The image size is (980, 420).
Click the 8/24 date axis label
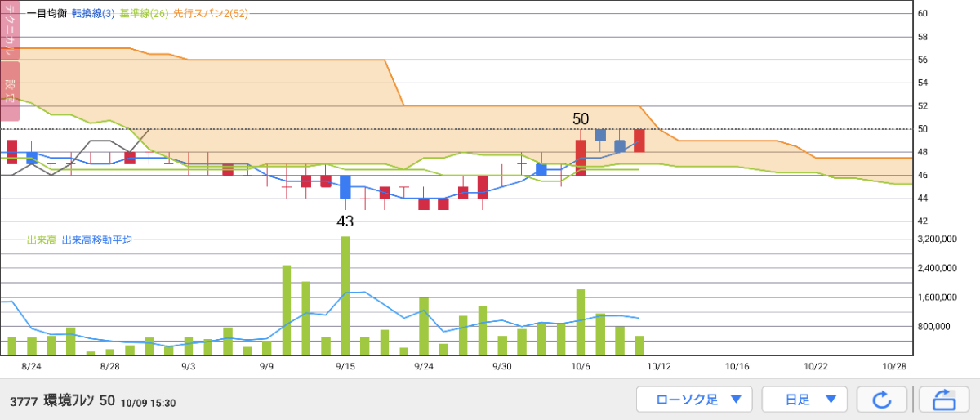(31, 368)
